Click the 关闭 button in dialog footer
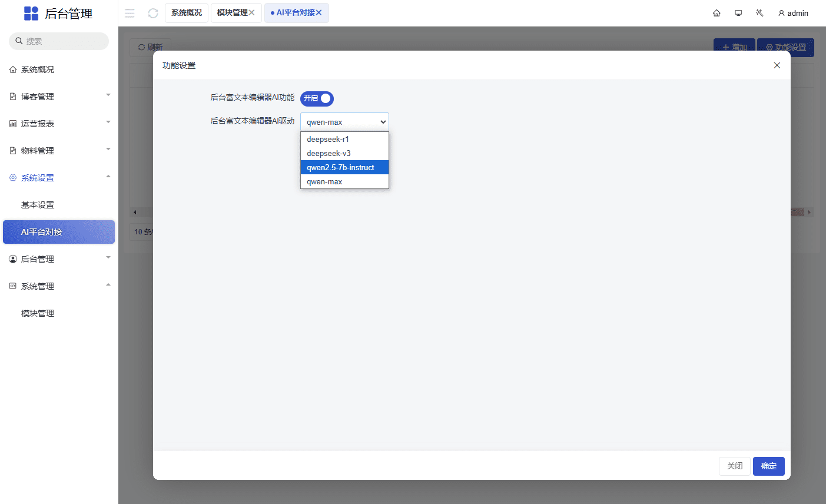 pos(734,466)
